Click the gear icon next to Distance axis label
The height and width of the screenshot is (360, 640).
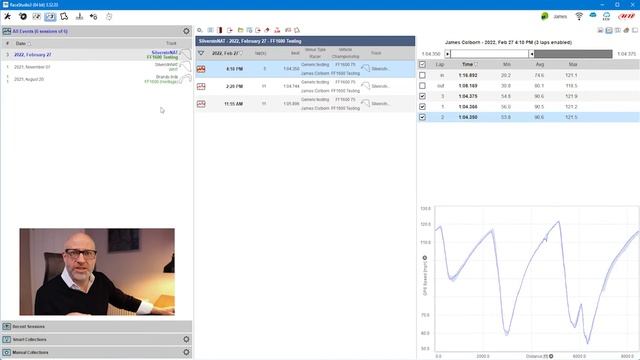551,356
